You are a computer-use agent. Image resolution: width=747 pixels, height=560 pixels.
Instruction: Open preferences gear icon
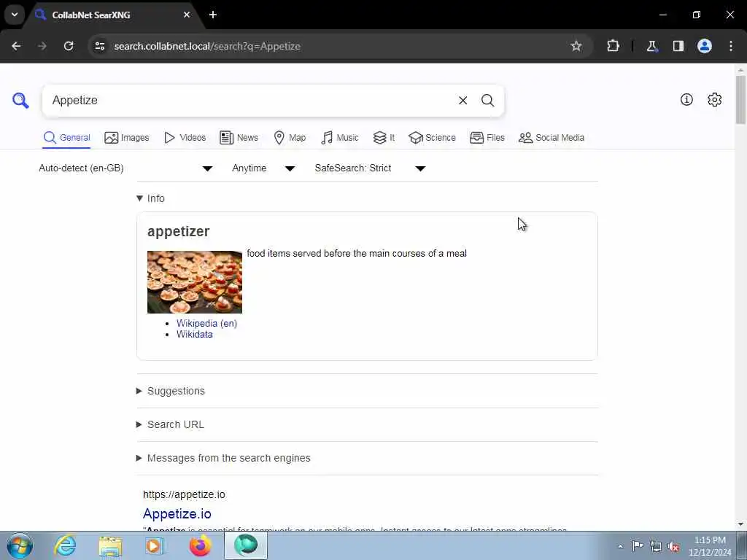[x=714, y=99]
